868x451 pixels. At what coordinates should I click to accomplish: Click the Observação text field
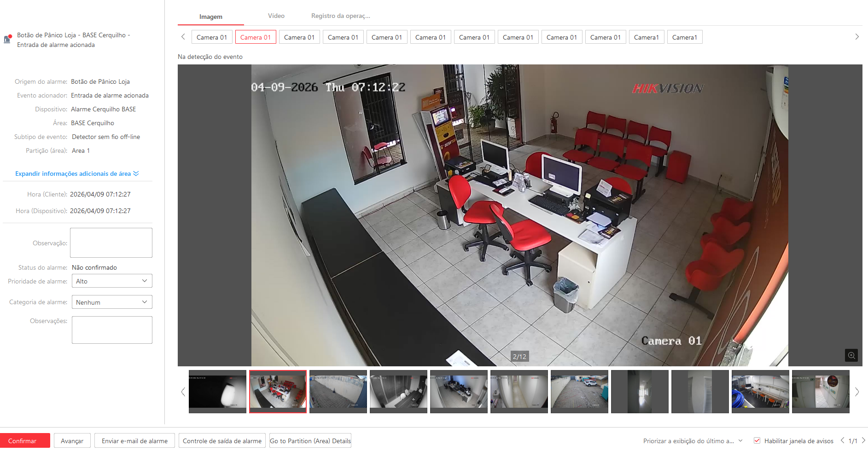[111, 243]
